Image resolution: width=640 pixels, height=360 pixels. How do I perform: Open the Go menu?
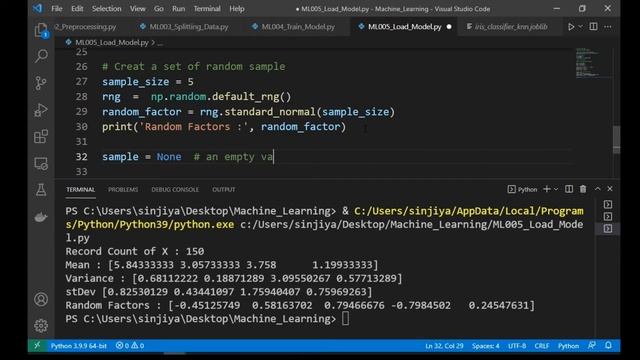(159, 9)
